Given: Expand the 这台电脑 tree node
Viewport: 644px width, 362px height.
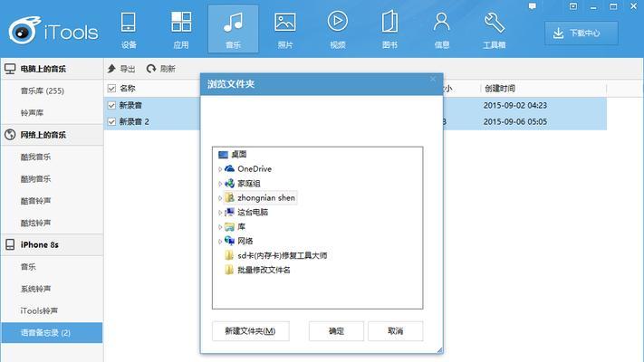Looking at the screenshot, I should click(220, 212).
